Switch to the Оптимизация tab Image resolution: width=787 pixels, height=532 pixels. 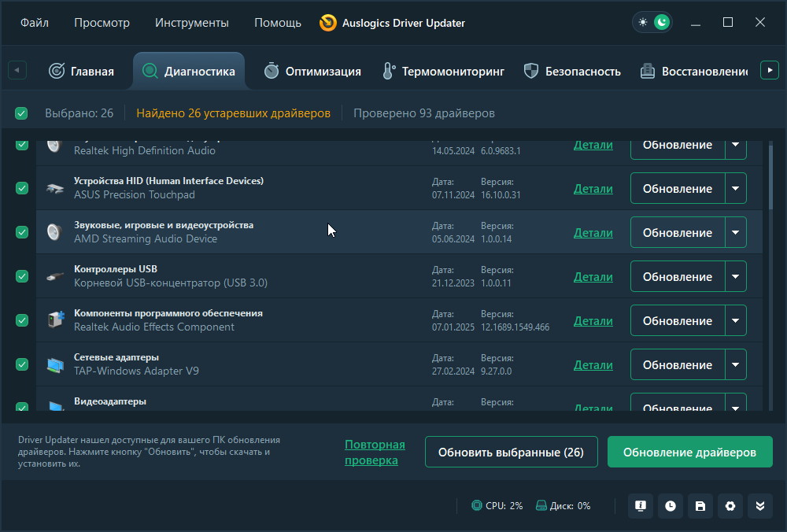click(312, 72)
